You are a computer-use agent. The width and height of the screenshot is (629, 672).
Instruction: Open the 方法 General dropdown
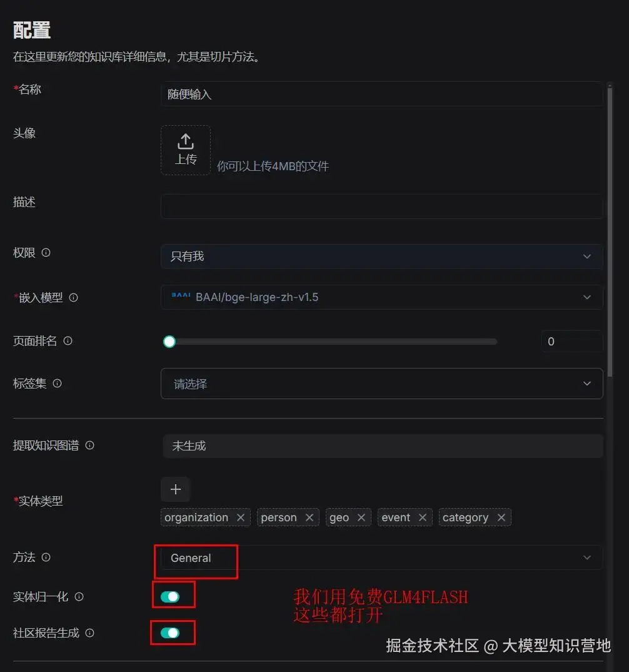pyautogui.click(x=382, y=557)
